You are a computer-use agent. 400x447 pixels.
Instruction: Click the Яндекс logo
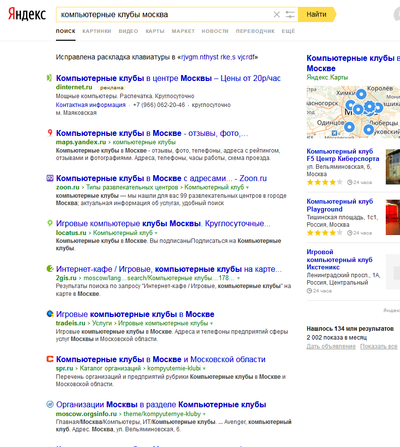pyautogui.click(x=27, y=14)
